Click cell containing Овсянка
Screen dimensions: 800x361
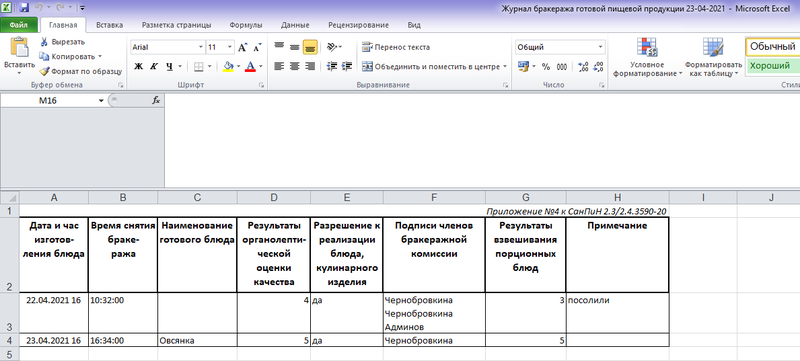point(197,340)
